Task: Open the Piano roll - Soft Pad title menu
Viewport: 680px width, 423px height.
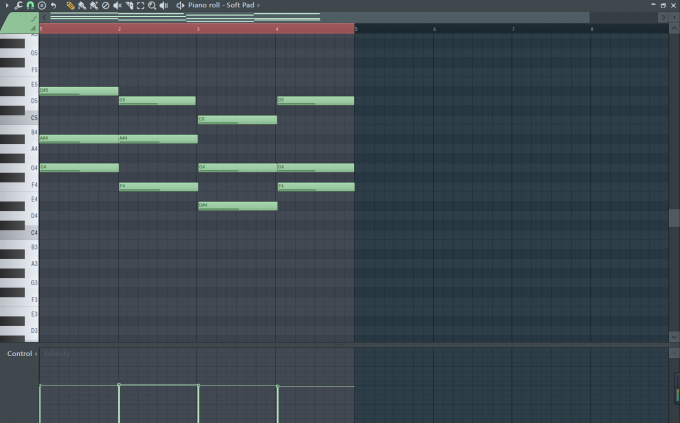Action: pyautogui.click(x=221, y=5)
